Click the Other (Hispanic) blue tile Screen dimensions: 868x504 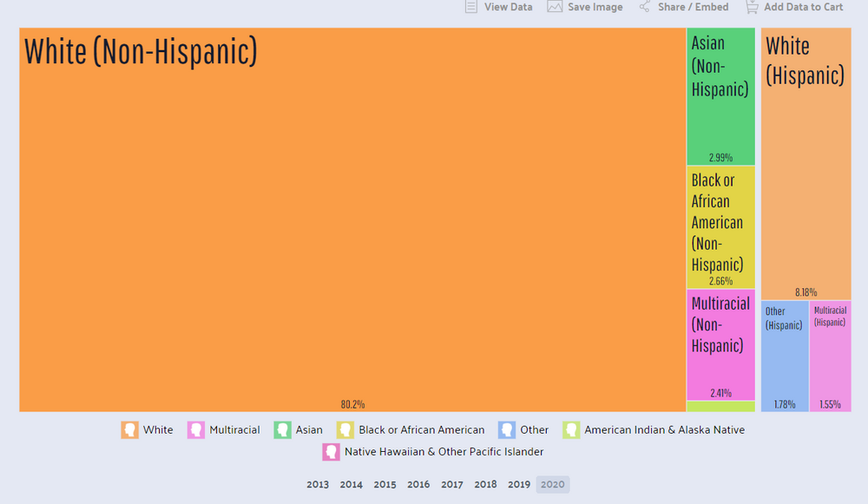pyautogui.click(x=784, y=356)
